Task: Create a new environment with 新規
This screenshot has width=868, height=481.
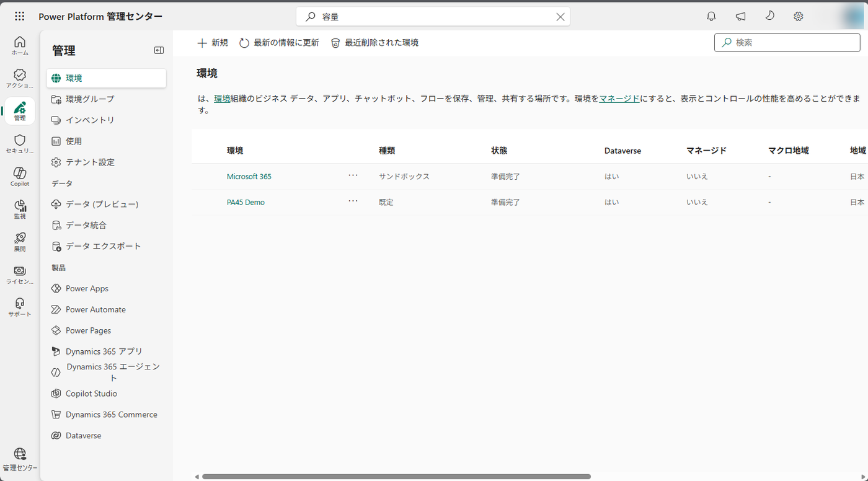Action: [x=212, y=43]
